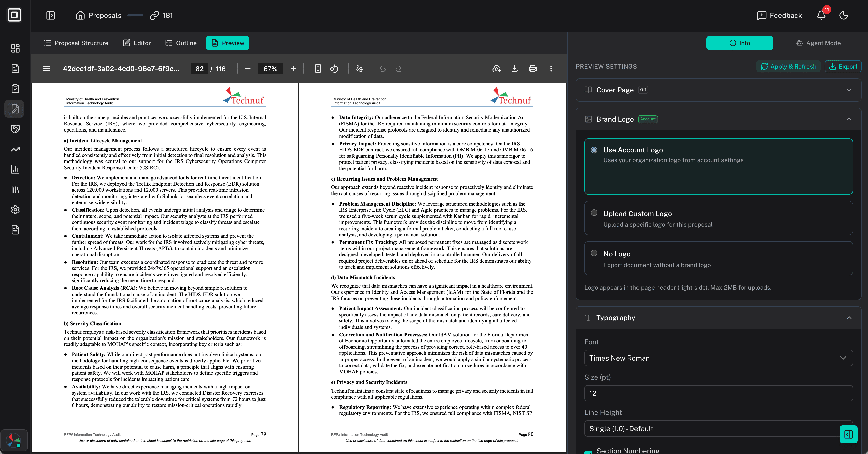Open the last document icon in sidebar
Image resolution: width=868 pixels, height=454 pixels.
(15, 230)
